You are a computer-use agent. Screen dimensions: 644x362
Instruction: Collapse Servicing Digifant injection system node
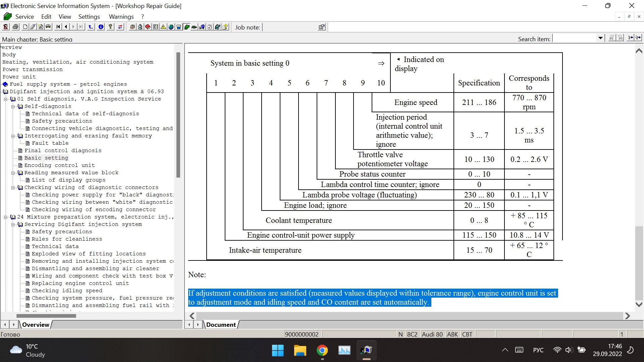point(13,225)
